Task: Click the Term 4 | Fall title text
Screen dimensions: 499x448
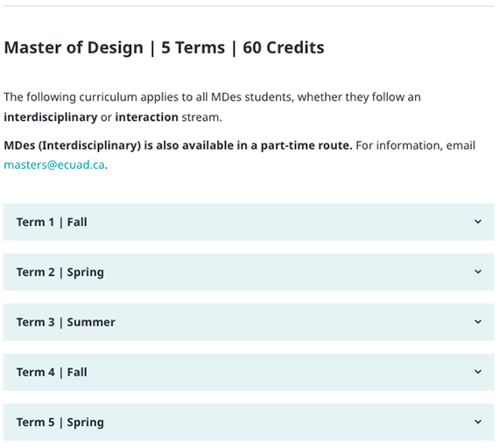Action: click(52, 372)
